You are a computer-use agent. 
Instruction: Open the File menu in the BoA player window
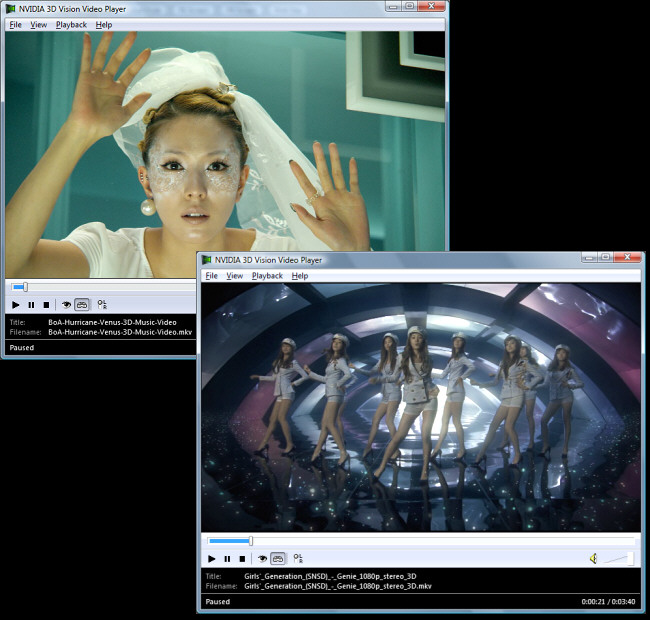pos(15,25)
